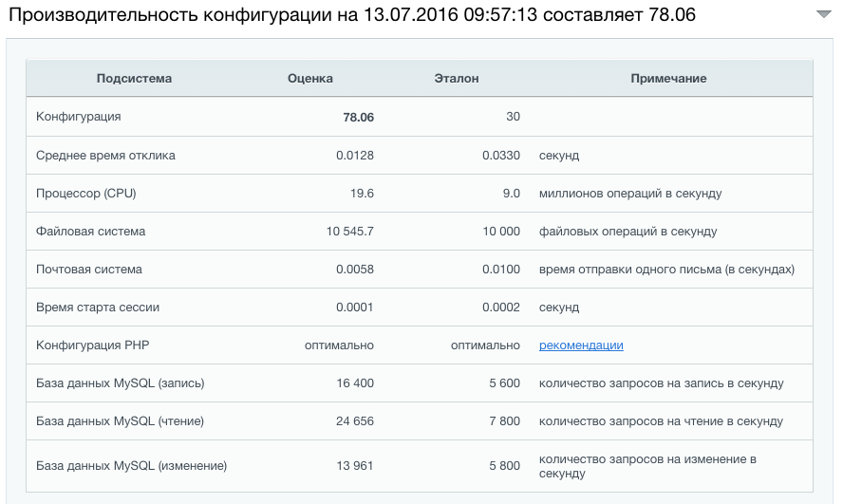This screenshot has height=504, width=843.
Task: Select the 'Файловая система' row label
Action: pos(91,232)
